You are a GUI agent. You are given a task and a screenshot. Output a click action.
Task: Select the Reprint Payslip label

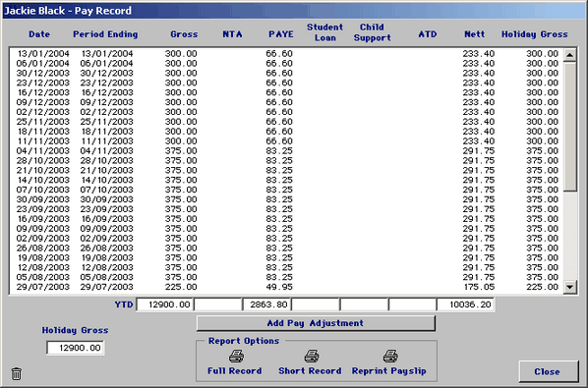tap(388, 370)
